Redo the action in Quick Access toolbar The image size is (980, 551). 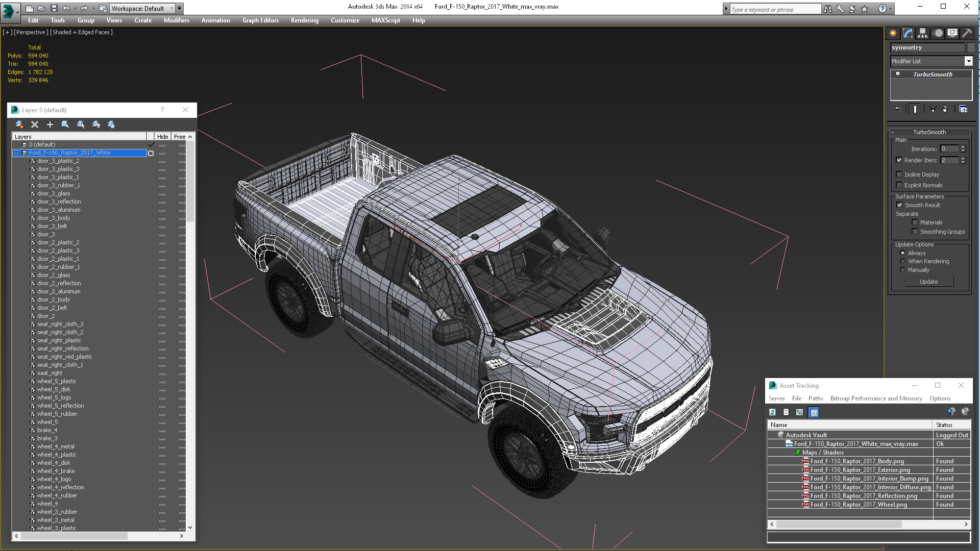[x=84, y=8]
